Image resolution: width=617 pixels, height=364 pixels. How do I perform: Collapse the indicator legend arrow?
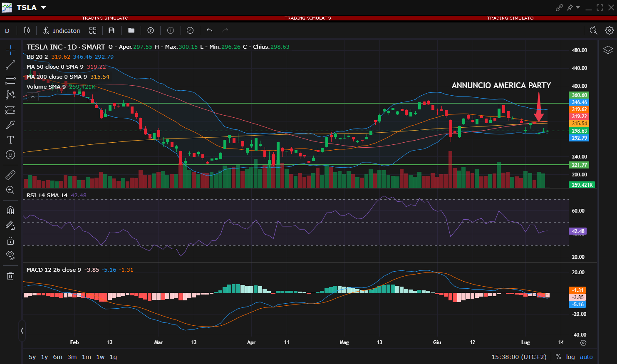pos(32,97)
